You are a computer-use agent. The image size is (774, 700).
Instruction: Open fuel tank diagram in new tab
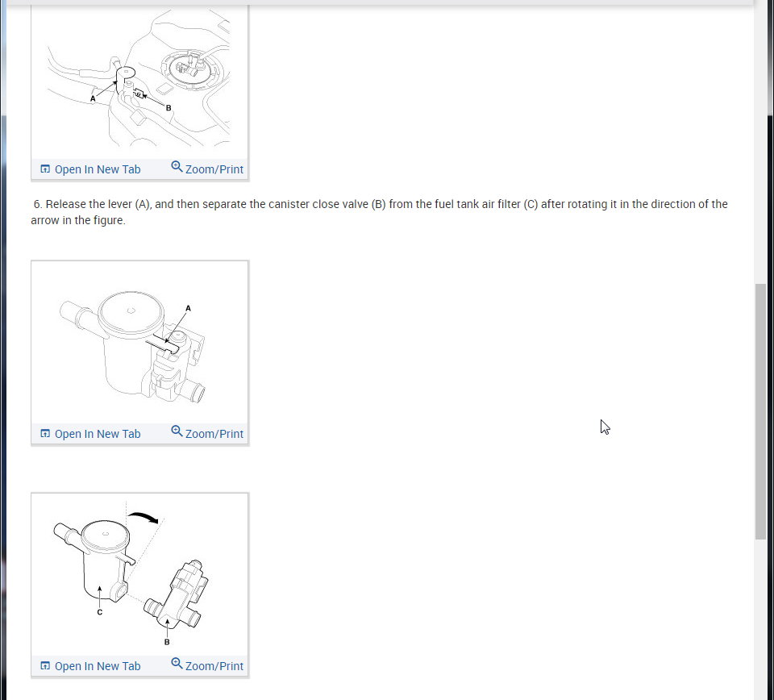point(90,169)
